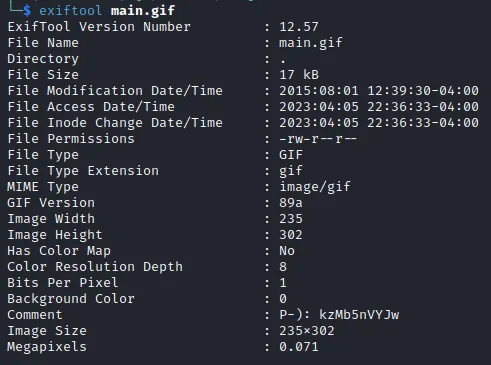Viewport: 491px width, 365px height.
Task: Click the Background Color label
Action: click(71, 299)
